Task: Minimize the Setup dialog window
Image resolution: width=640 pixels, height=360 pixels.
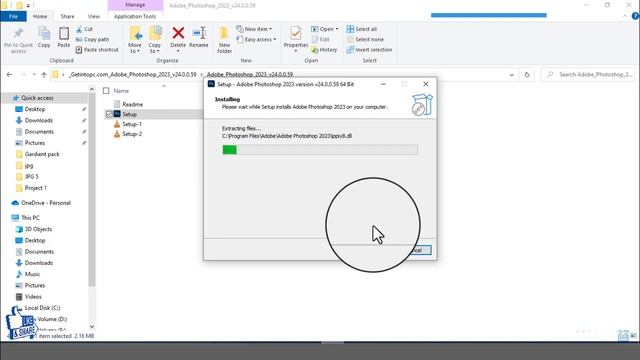Action: tap(383, 84)
